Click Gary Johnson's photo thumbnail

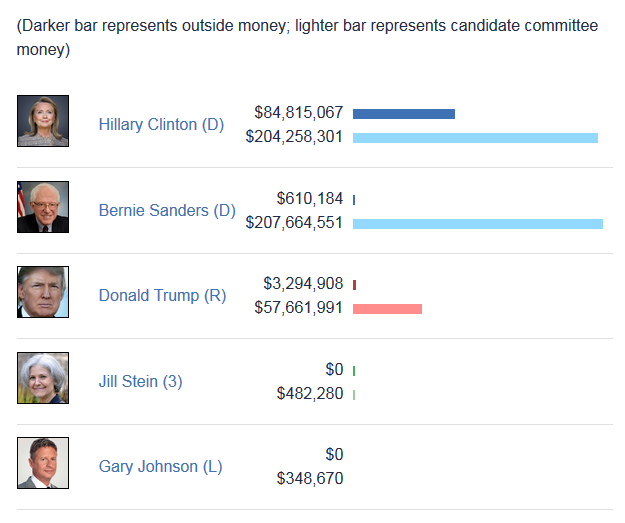point(43,463)
